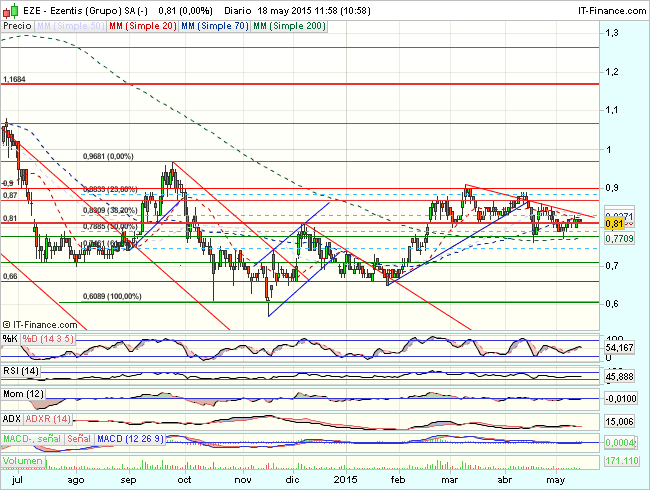Click the Diario timeframe label
The height and width of the screenshot is (490, 650).
[238, 10]
